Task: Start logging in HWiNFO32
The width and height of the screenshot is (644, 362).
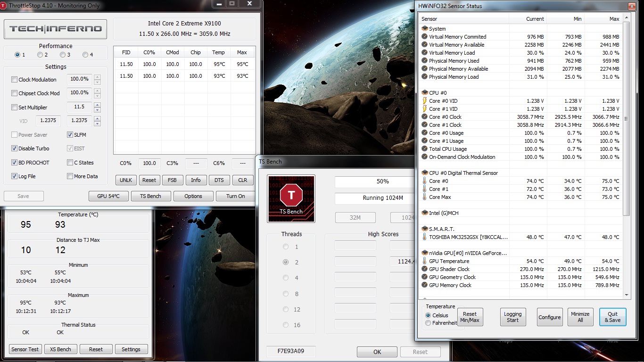Action: point(513,317)
